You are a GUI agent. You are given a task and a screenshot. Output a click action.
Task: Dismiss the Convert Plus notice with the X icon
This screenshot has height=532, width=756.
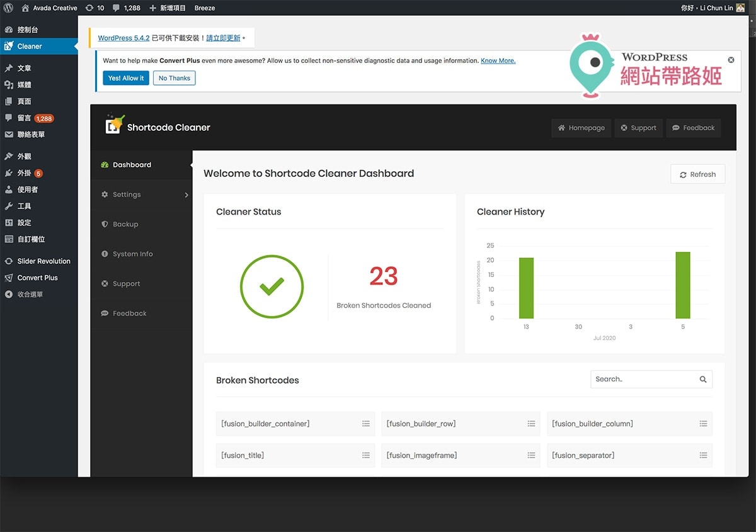click(731, 60)
